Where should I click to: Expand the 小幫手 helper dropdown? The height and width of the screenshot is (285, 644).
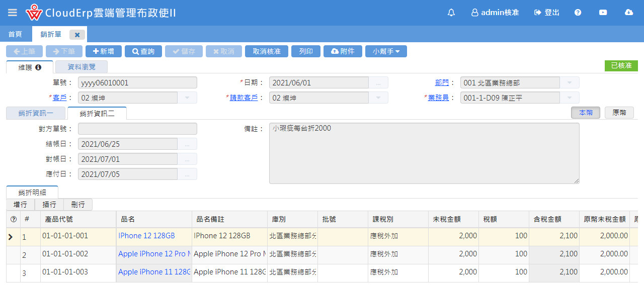[386, 51]
